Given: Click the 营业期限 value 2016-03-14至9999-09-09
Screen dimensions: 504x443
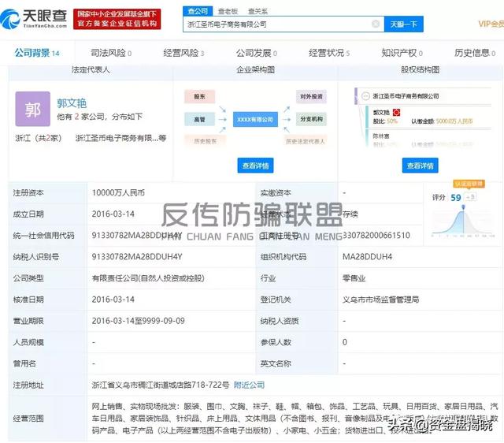Looking at the screenshot, I should point(139,321).
